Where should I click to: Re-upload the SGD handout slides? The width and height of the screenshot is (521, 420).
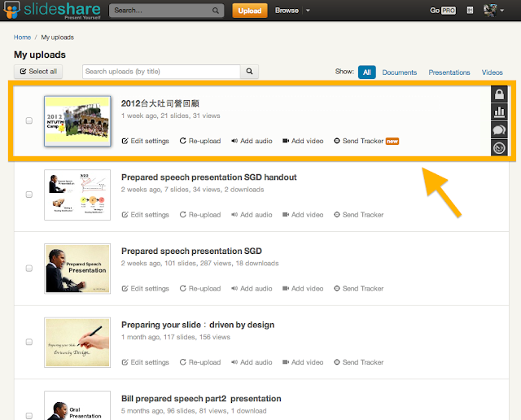pyautogui.click(x=200, y=215)
